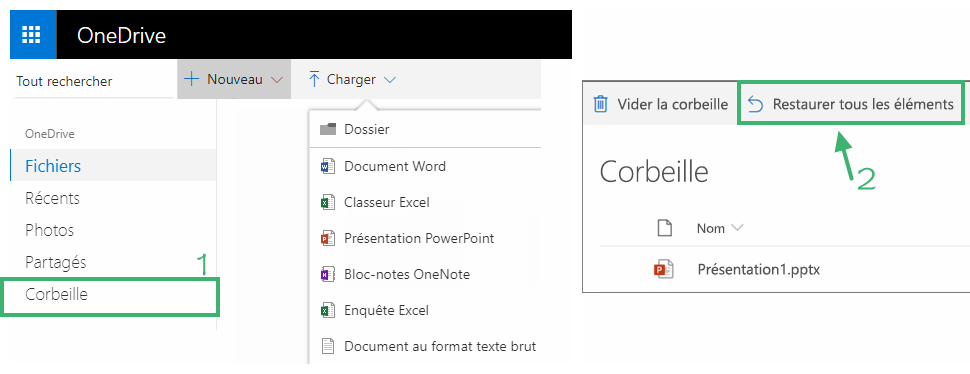Click the PowerPoint icon in the menu

coord(327,238)
